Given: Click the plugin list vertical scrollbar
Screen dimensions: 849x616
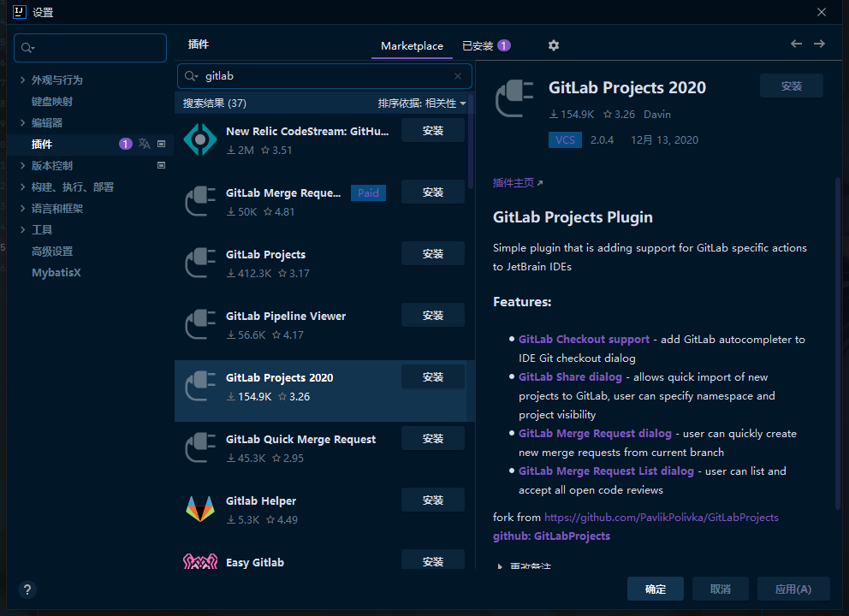Looking at the screenshot, I should tap(471, 142).
